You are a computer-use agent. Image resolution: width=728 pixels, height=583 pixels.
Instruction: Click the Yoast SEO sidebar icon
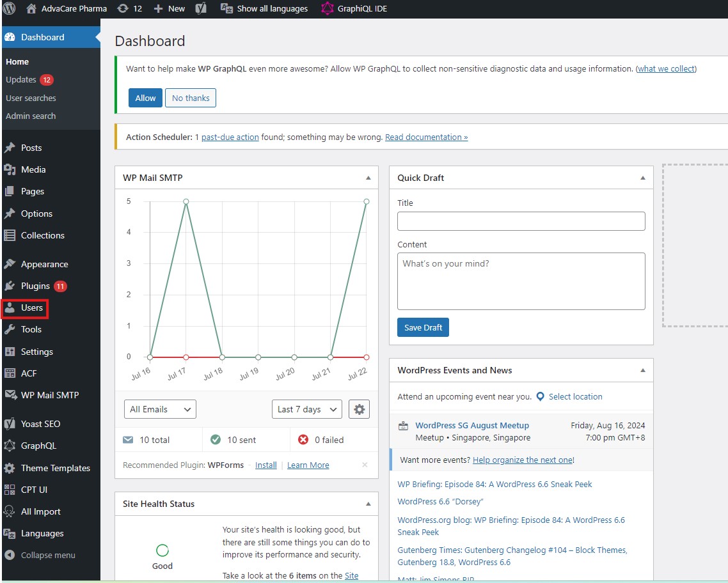point(10,424)
